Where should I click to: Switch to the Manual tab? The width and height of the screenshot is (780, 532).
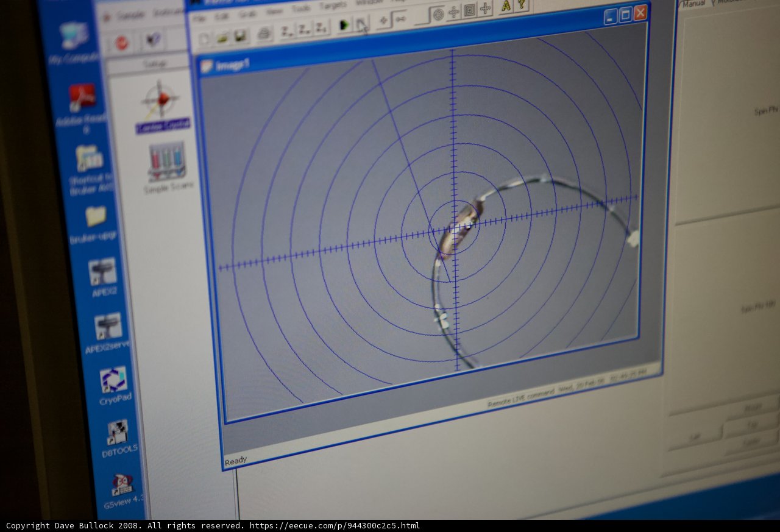coord(693,4)
